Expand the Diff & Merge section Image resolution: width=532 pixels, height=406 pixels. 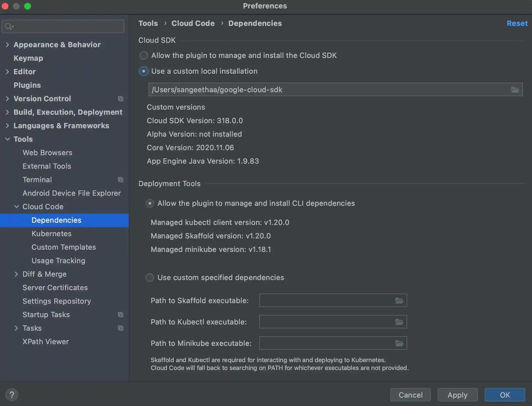(16, 274)
